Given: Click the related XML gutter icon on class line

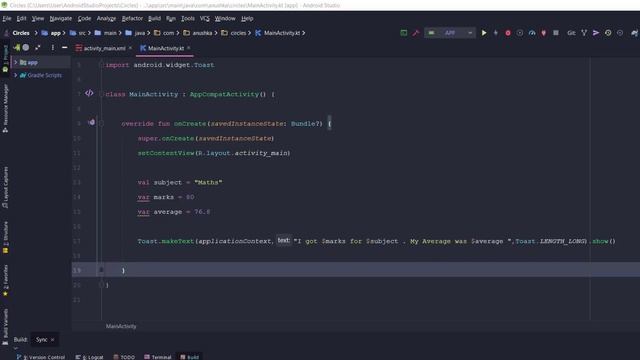Looking at the screenshot, I should [89, 93].
